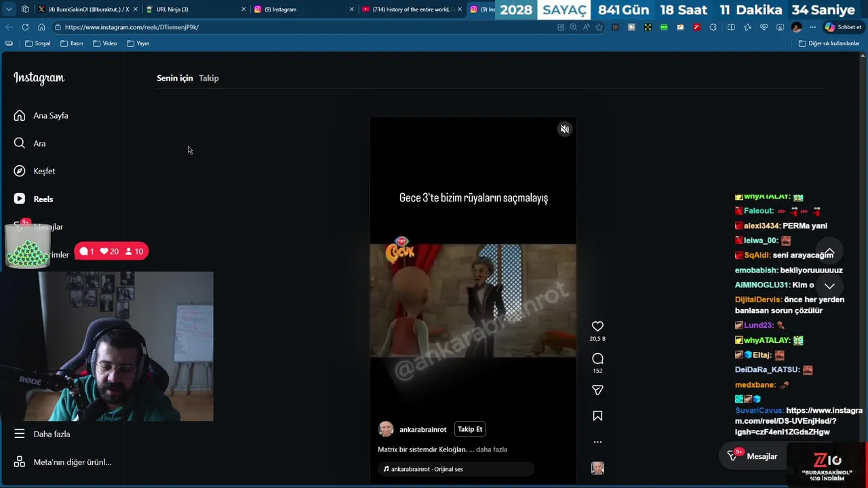Open Copilot Sohbet et button
This screenshot has height=488, width=868.
843,27
